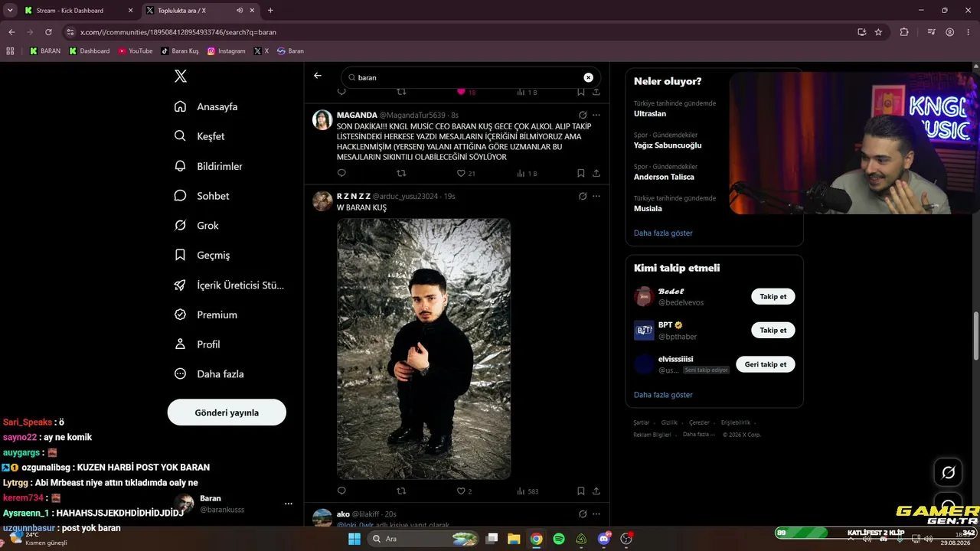Expand the Daha fazla menu in the sidebar

[x=209, y=374]
